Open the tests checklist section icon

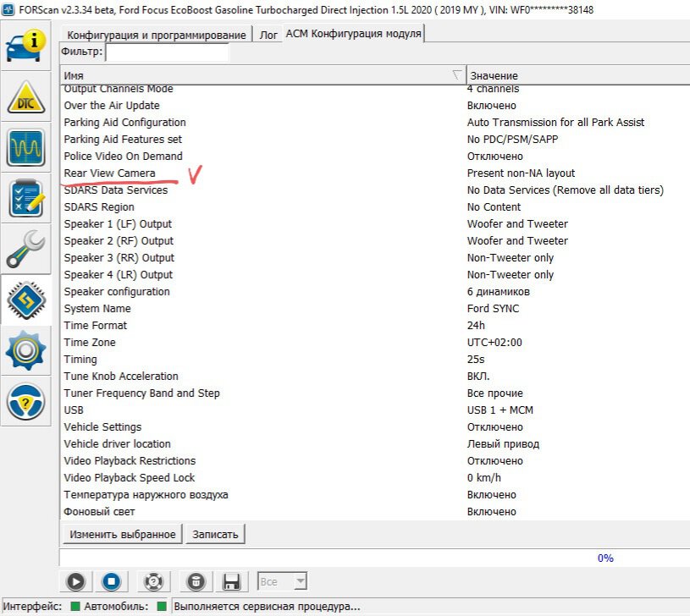point(26,198)
